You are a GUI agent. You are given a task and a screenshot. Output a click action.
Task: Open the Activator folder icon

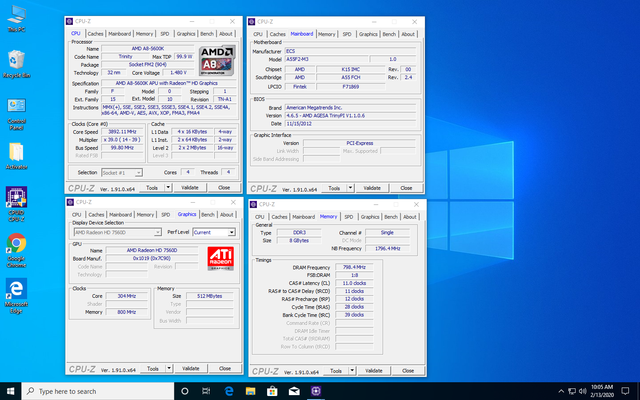(16, 156)
